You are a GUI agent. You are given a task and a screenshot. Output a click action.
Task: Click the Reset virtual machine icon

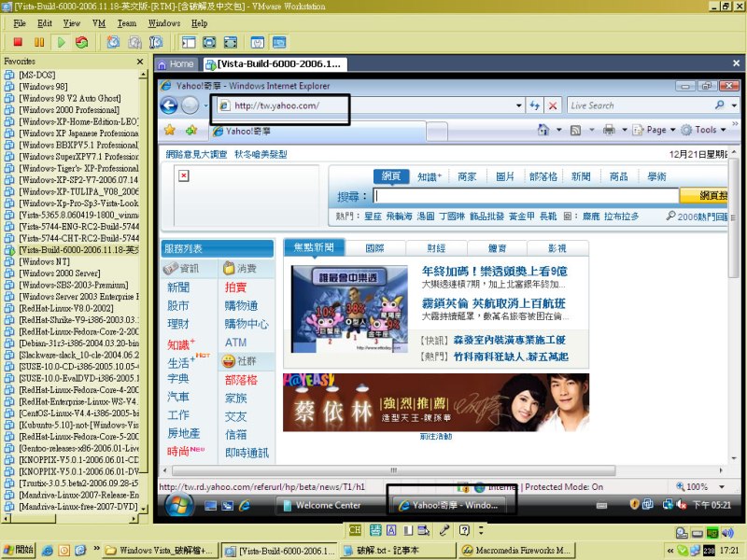[82, 42]
